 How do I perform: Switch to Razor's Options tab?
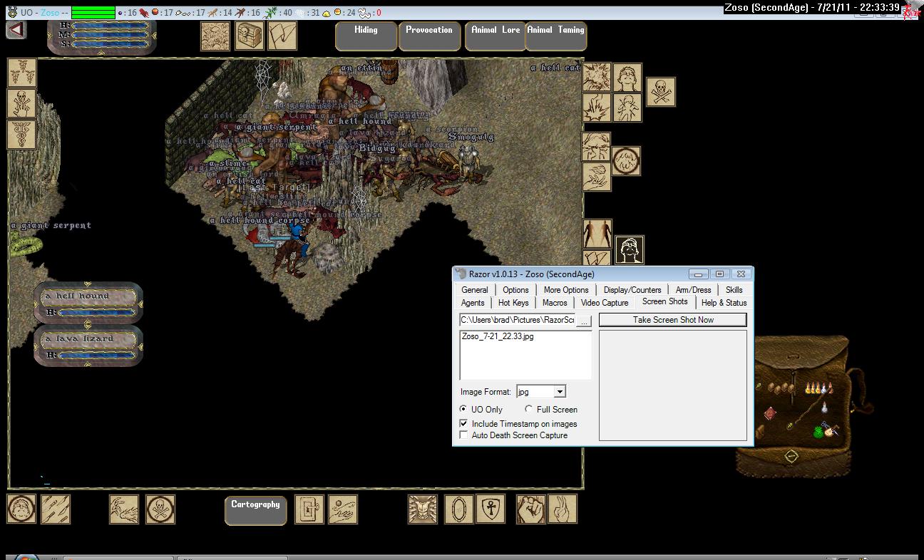pyautogui.click(x=515, y=290)
